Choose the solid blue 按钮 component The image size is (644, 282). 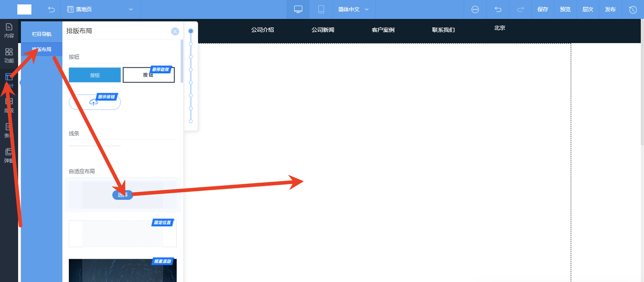[x=95, y=75]
